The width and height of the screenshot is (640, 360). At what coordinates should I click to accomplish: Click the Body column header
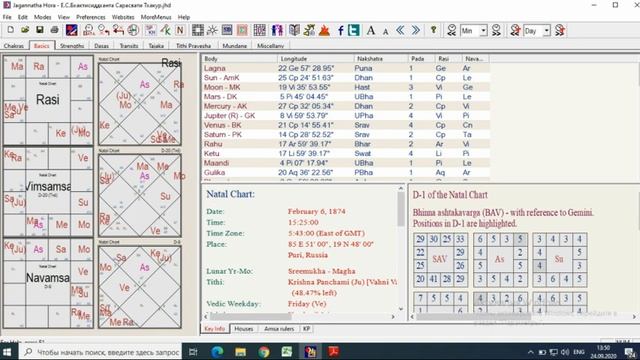[x=240, y=59]
